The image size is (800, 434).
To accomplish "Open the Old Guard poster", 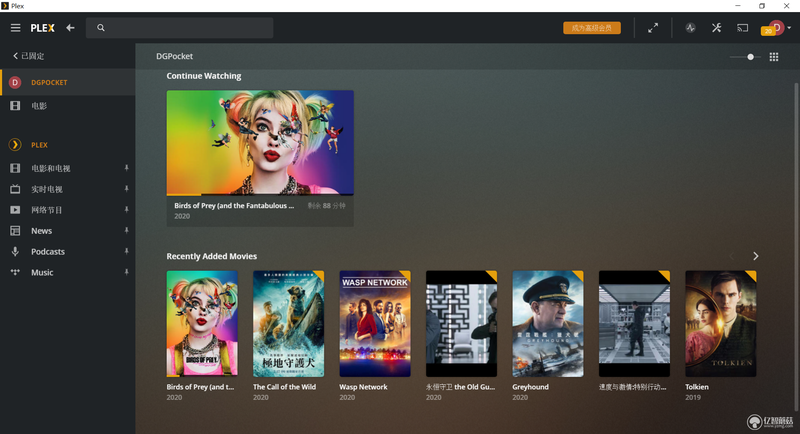I will (462, 324).
